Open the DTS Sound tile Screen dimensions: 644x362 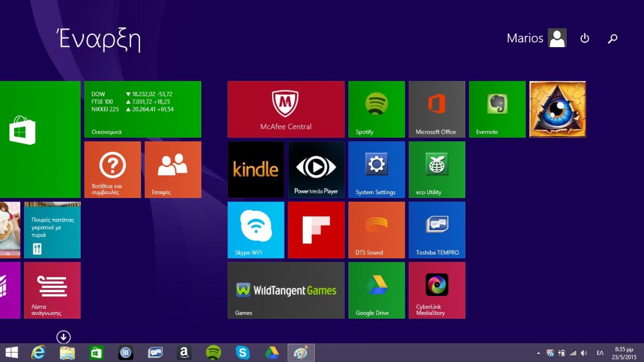[377, 230]
